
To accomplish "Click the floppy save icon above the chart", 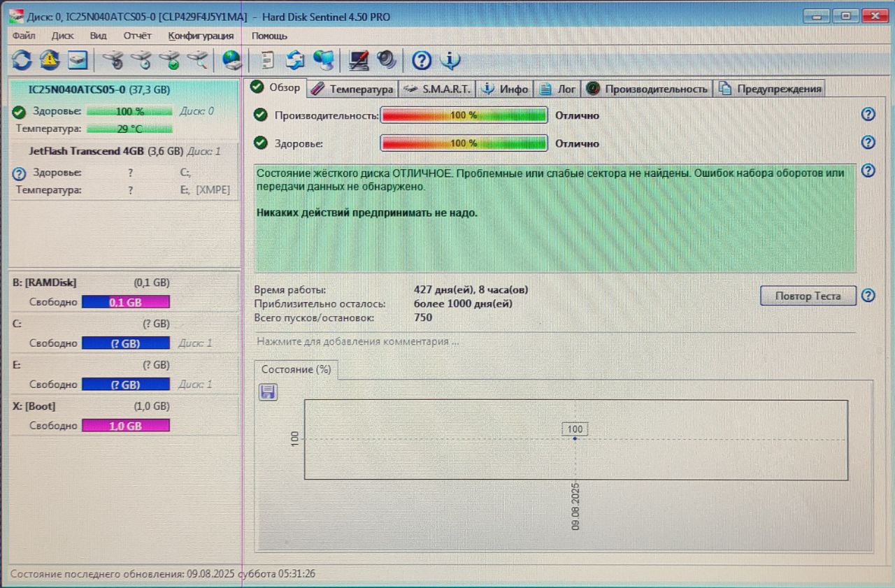I will (x=268, y=392).
